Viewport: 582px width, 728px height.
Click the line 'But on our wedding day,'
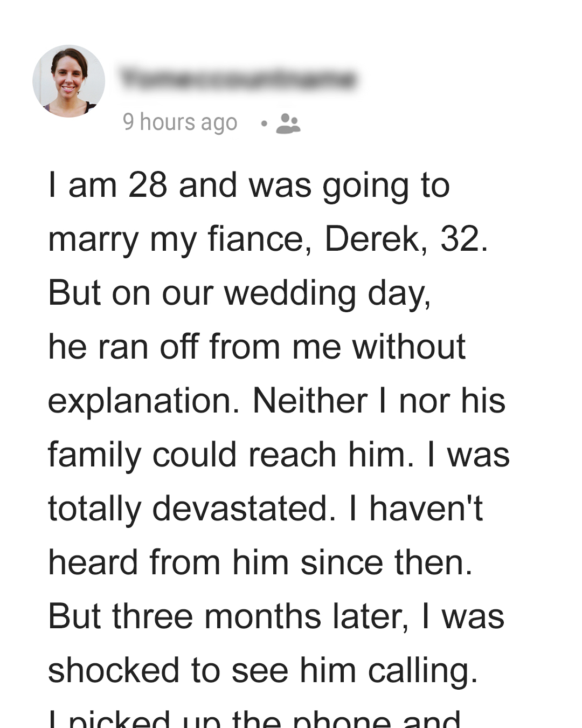click(240, 294)
